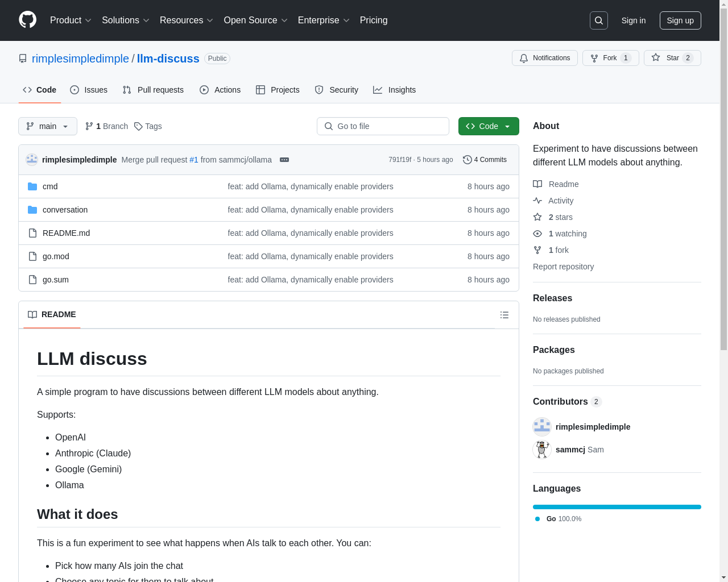Click rimplesimpledimple contributor avatar

coord(542,427)
